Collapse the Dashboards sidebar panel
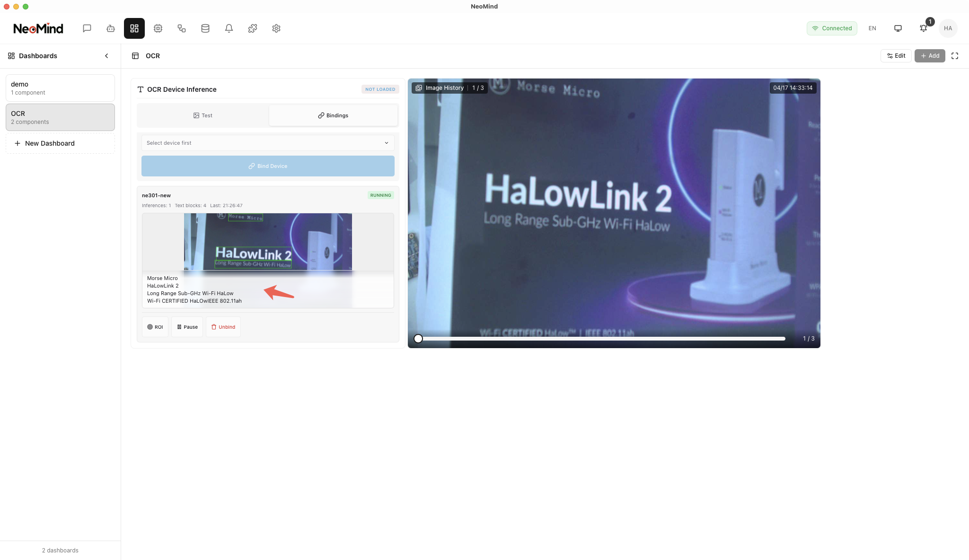The height and width of the screenshot is (560, 969). (x=106, y=56)
